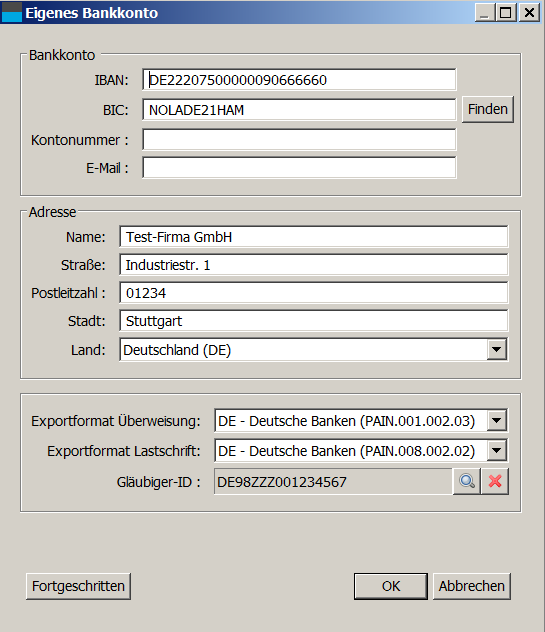545x632 pixels.
Task: Click the empty E-Mail field
Action: tap(299, 168)
